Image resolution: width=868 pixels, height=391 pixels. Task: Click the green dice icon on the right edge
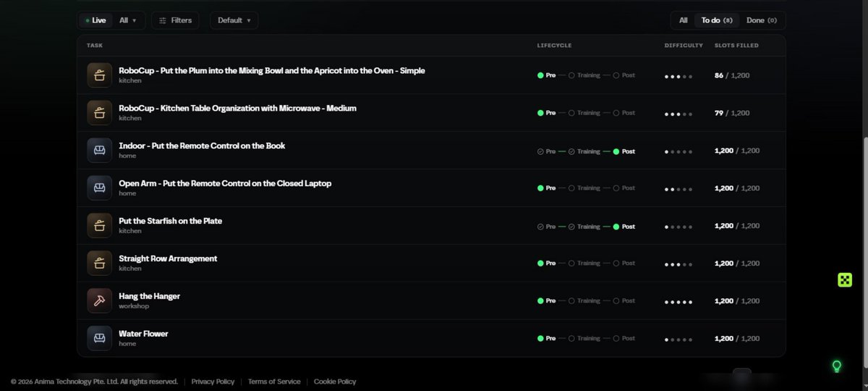(x=845, y=280)
